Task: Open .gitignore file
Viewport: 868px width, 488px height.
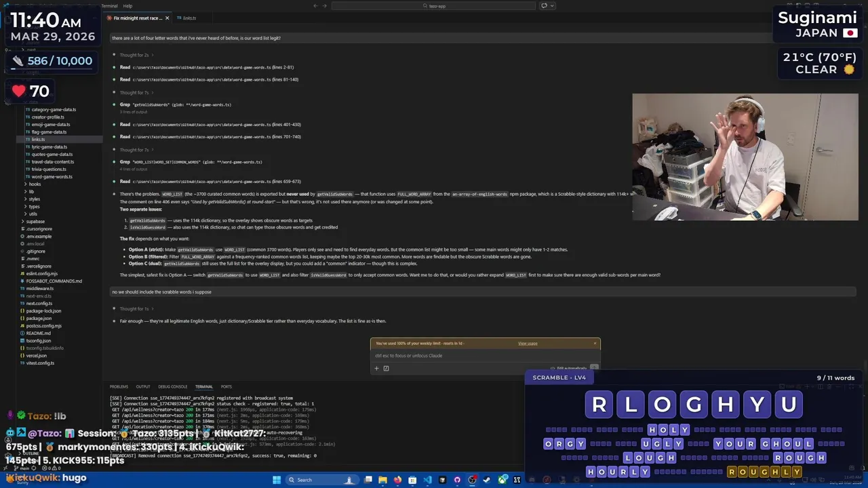Action: [35, 251]
